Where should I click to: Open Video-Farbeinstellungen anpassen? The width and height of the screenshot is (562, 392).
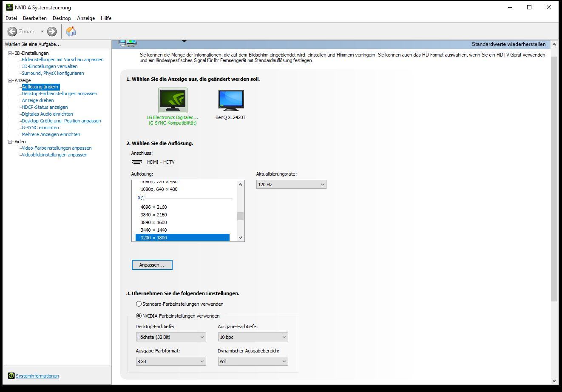57,148
